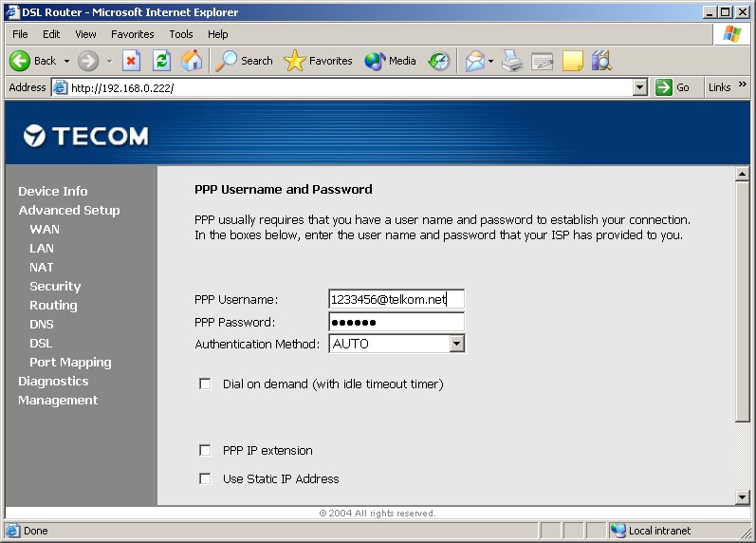The width and height of the screenshot is (756, 543).
Task: Open the Routing sidebar link
Action: click(53, 306)
